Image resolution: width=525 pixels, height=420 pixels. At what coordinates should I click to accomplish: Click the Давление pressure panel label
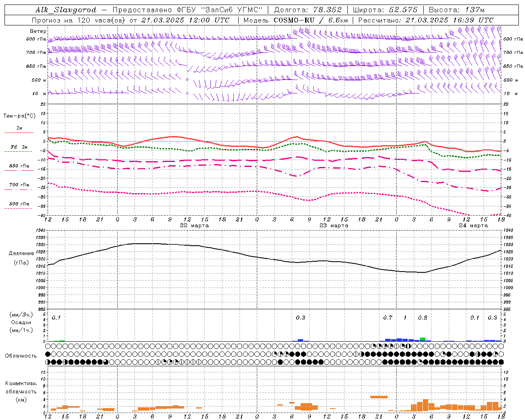click(21, 253)
